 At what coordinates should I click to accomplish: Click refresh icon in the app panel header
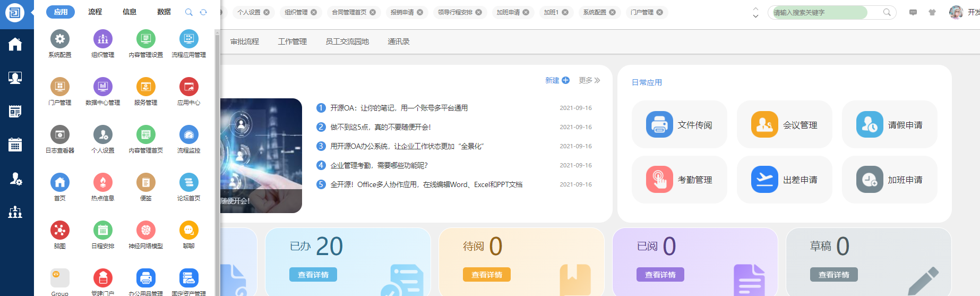203,12
